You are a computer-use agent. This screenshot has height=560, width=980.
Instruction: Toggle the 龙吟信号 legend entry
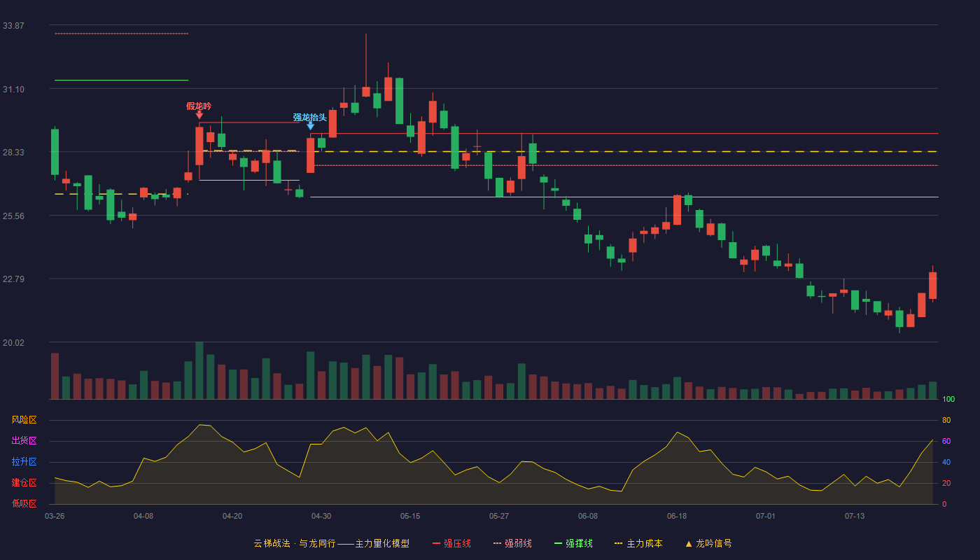708,543
